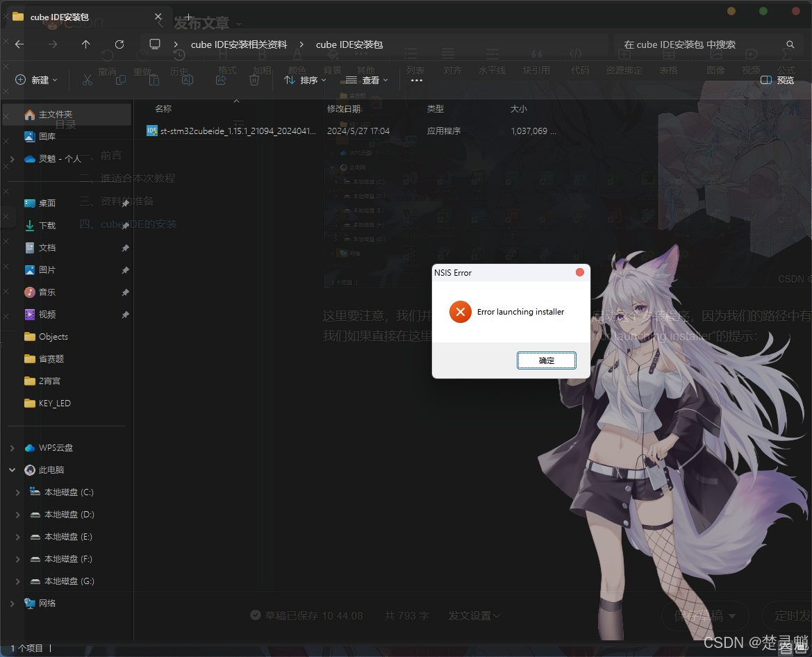Unpin 桌面 using its pin icon
Viewport: 812px width, 657px height.
tap(125, 203)
